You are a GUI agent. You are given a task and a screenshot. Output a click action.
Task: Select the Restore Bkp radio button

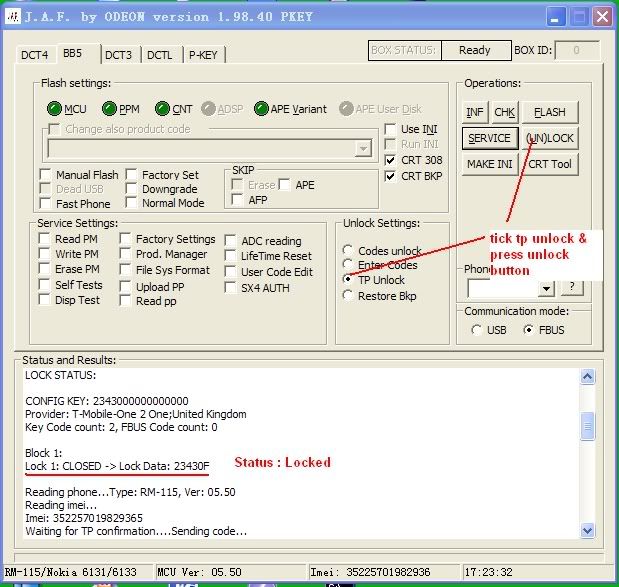348,295
